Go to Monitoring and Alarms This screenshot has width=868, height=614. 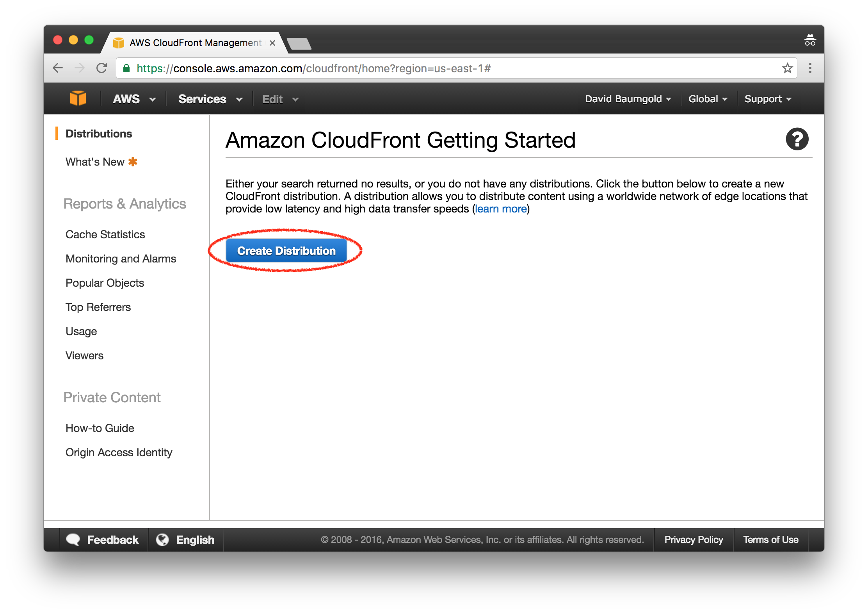pos(121,259)
